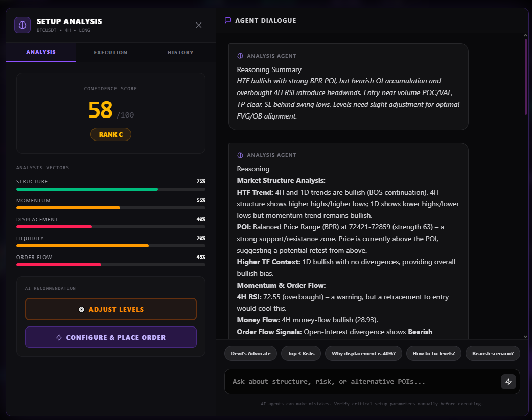Select the Top 3 Risks chip
The width and height of the screenshot is (532, 420).
(301, 354)
